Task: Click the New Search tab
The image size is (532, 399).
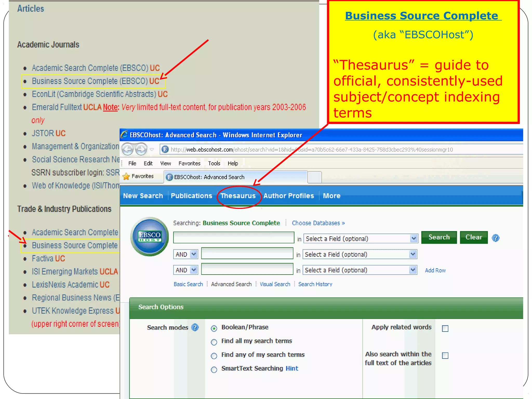Action: 143,196
